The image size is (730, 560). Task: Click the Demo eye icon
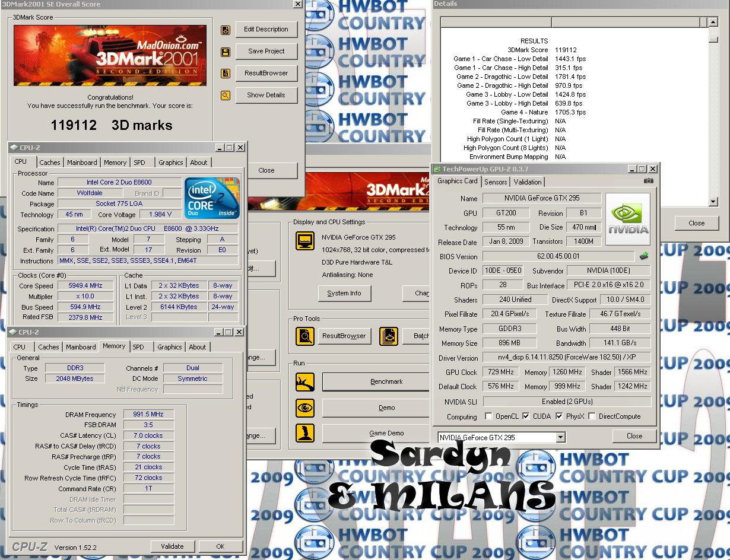(305, 408)
